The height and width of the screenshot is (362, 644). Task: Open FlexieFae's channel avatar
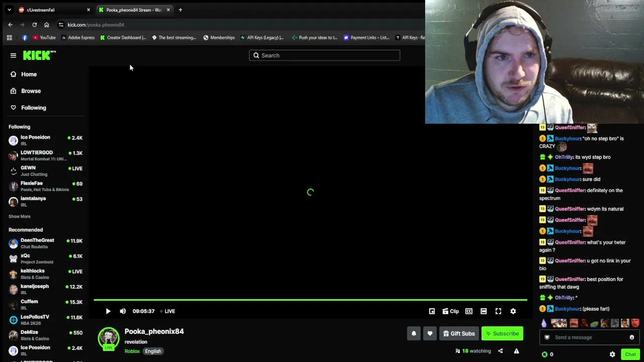pos(14,187)
